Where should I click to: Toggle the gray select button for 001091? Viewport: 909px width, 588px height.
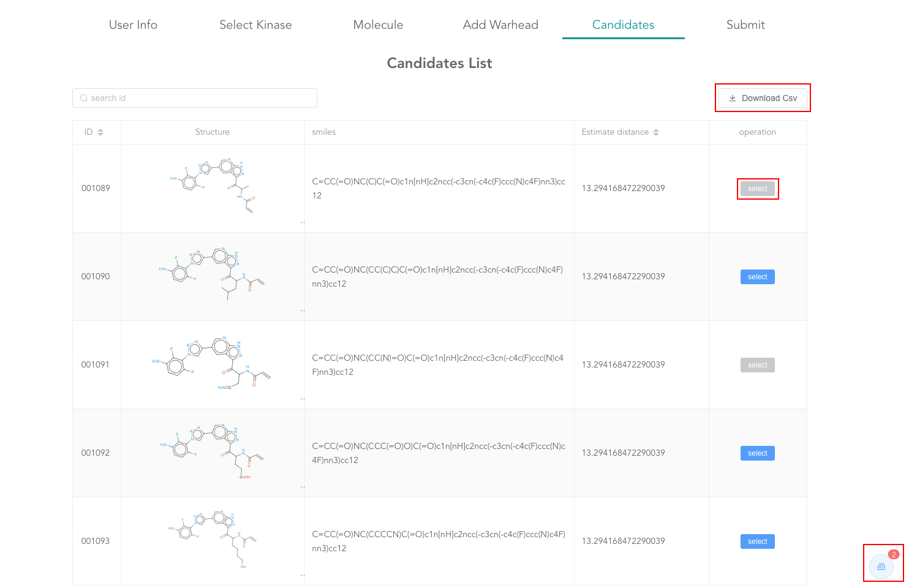757,365
